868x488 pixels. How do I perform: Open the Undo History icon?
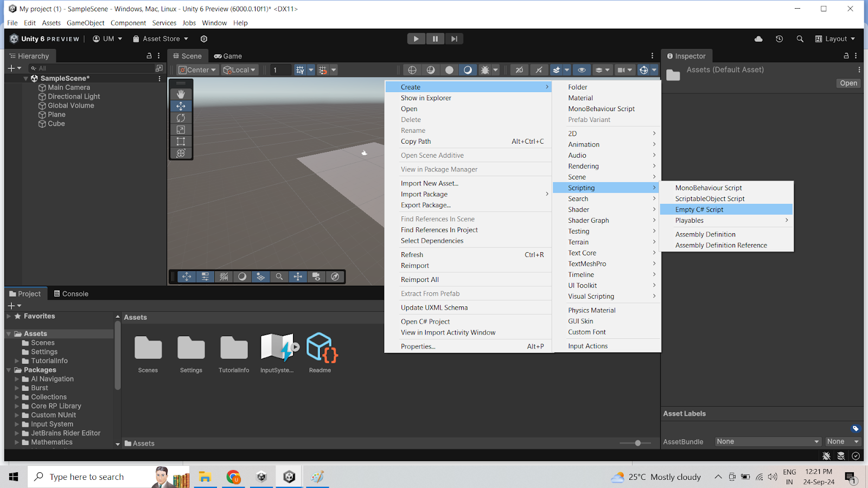tap(779, 39)
